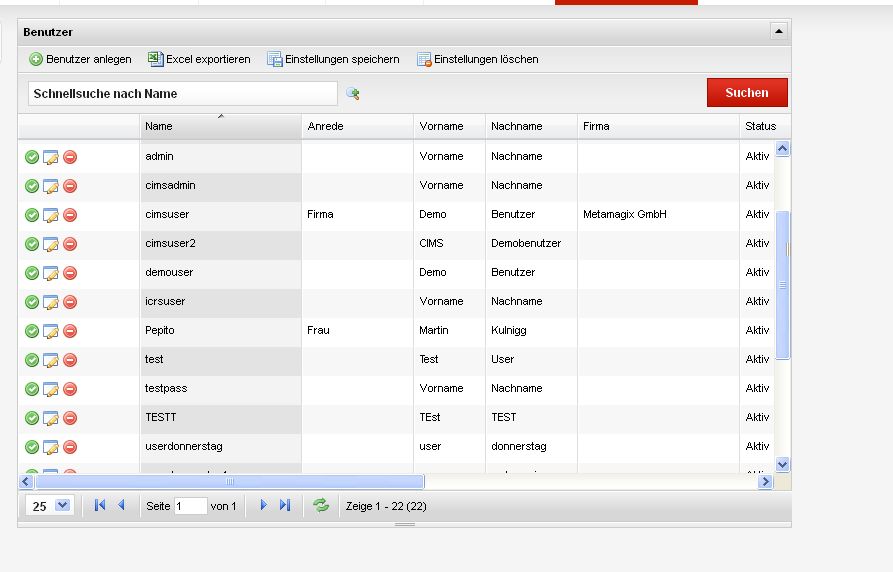Go to the last page

(285, 505)
